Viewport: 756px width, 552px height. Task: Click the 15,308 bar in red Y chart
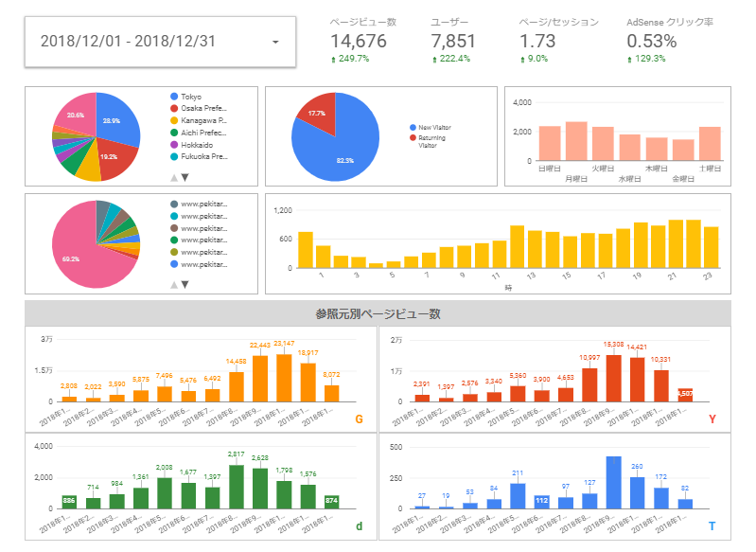(x=613, y=379)
